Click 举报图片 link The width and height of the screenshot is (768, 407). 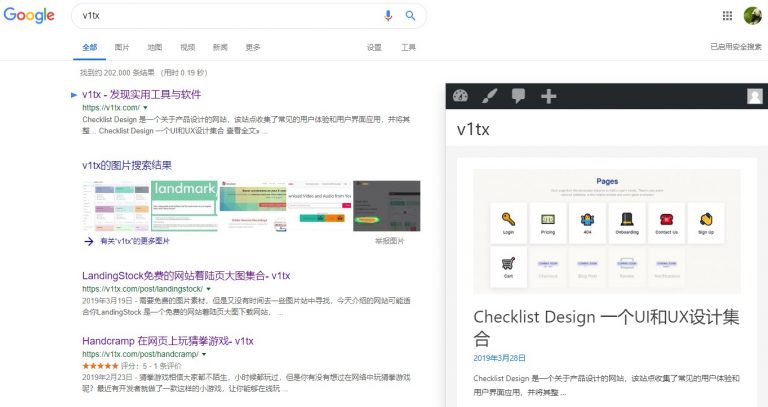[390, 241]
